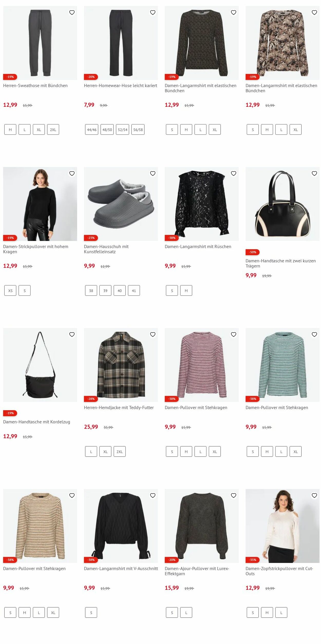Wishlist the Damen-Handtasche mit zwei kurzen Trägern

[314, 174]
